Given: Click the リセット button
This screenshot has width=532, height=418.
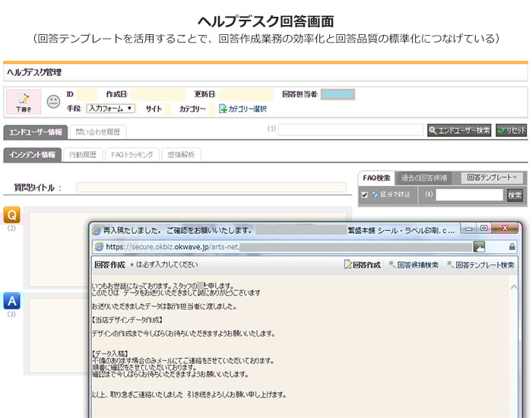Looking at the screenshot, I should [511, 130].
